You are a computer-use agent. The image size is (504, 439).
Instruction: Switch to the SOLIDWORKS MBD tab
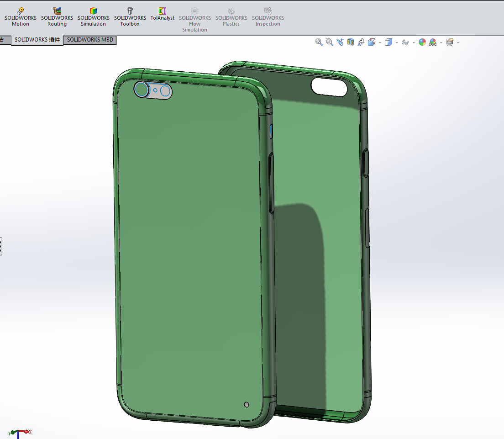point(90,40)
